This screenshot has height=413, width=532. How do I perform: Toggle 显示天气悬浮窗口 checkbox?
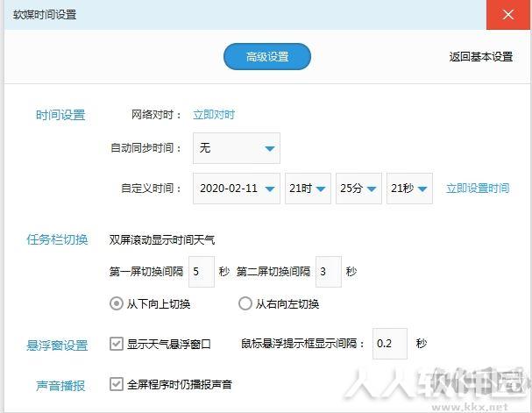click(116, 344)
